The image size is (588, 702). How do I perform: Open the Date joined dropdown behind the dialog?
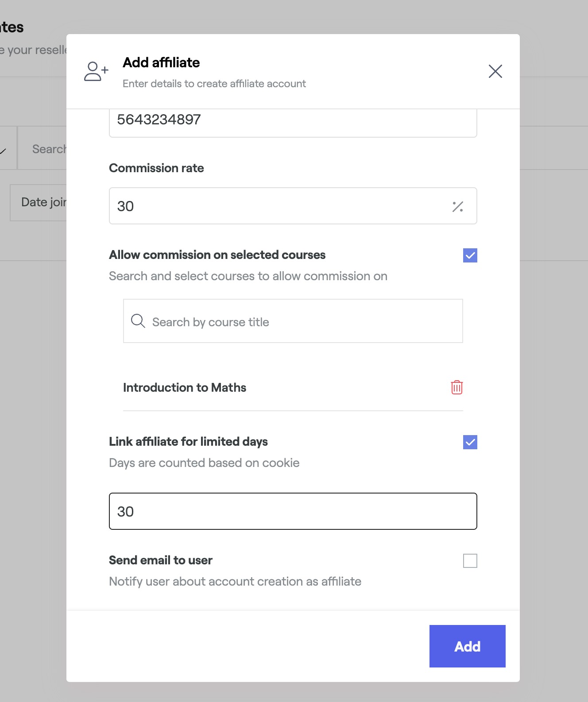pyautogui.click(x=39, y=203)
